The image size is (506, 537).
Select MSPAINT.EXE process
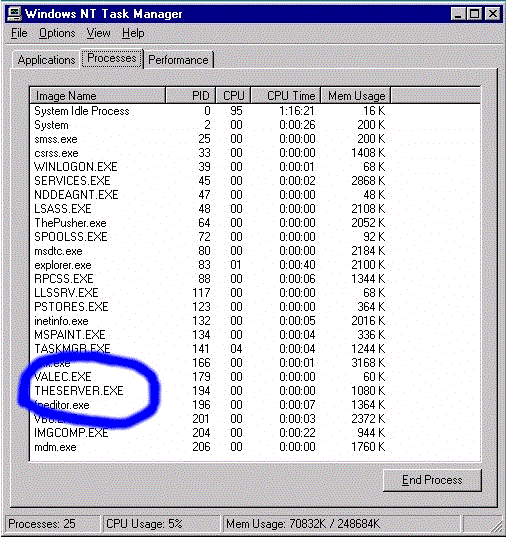[210, 335]
